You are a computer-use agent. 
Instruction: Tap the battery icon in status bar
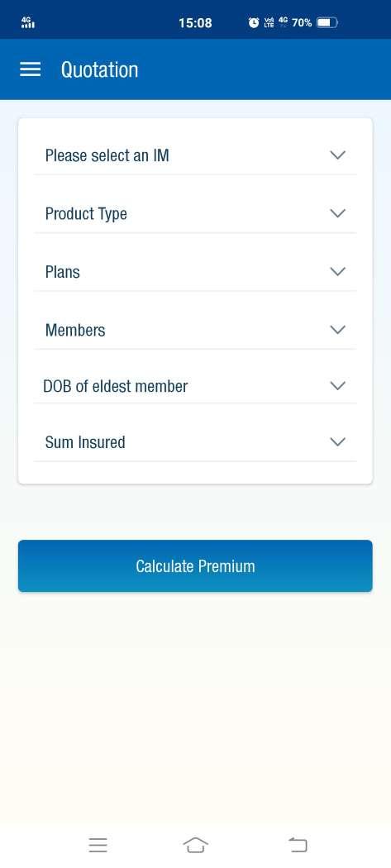tap(327, 22)
